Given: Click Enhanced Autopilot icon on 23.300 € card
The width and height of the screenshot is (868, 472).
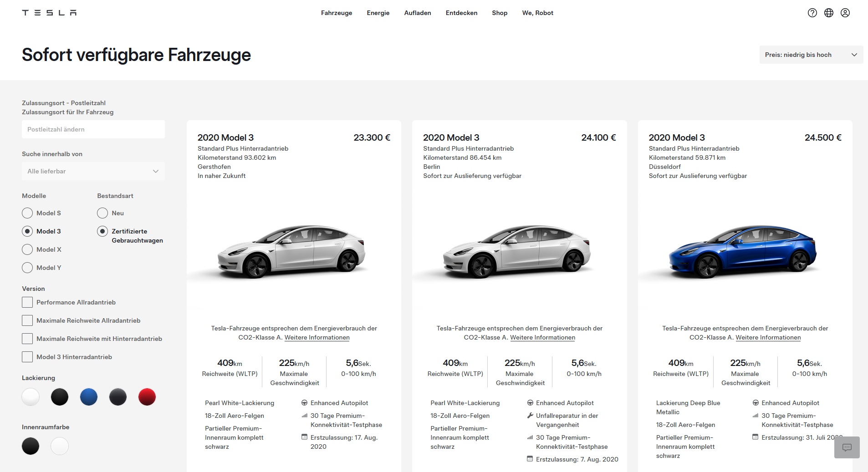Looking at the screenshot, I should click(x=304, y=403).
